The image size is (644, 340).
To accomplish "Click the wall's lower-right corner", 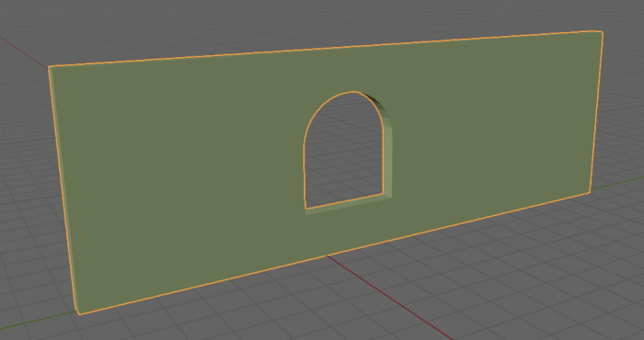I will [x=591, y=192].
